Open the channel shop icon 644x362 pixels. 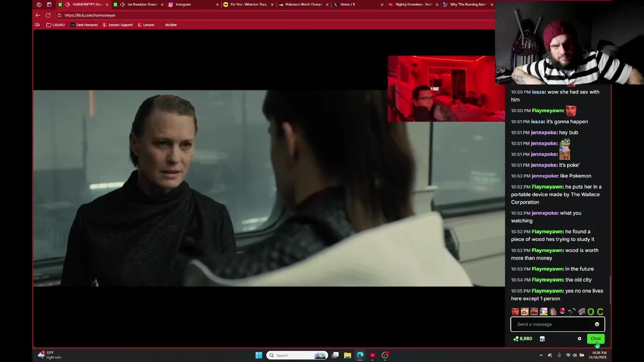pos(542,339)
